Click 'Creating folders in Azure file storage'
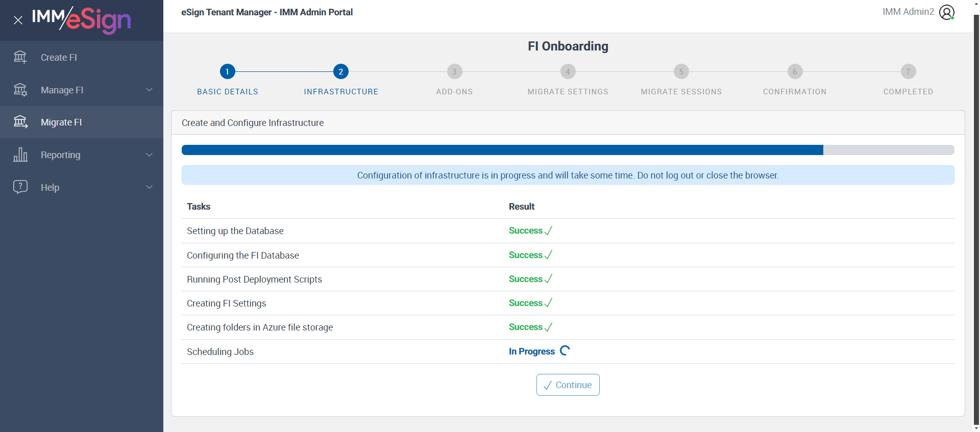The width and height of the screenshot is (980, 432). coord(260,327)
